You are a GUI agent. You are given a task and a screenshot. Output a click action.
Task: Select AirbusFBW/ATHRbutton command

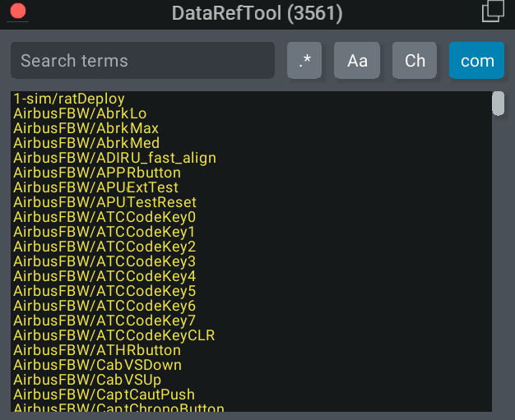coord(97,350)
